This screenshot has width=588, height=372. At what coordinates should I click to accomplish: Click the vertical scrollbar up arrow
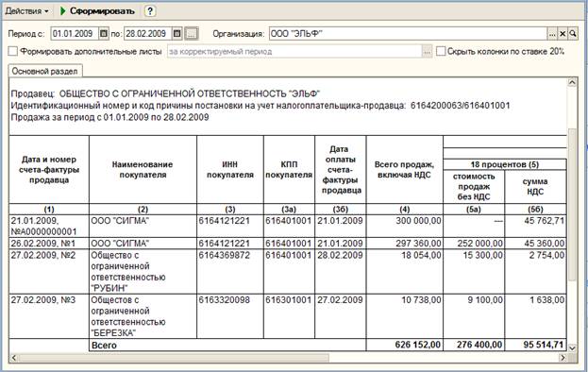[572, 82]
